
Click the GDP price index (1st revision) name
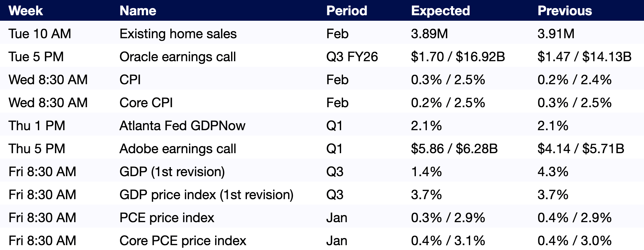(x=206, y=195)
